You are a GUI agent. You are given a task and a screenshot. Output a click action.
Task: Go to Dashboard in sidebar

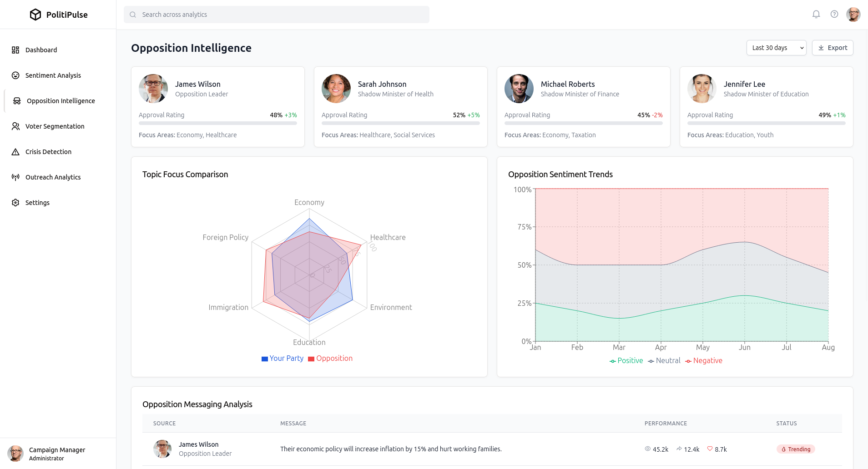pos(58,50)
